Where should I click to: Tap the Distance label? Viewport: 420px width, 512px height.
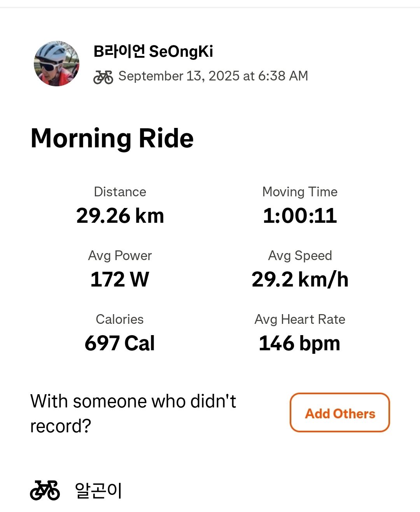tap(120, 192)
